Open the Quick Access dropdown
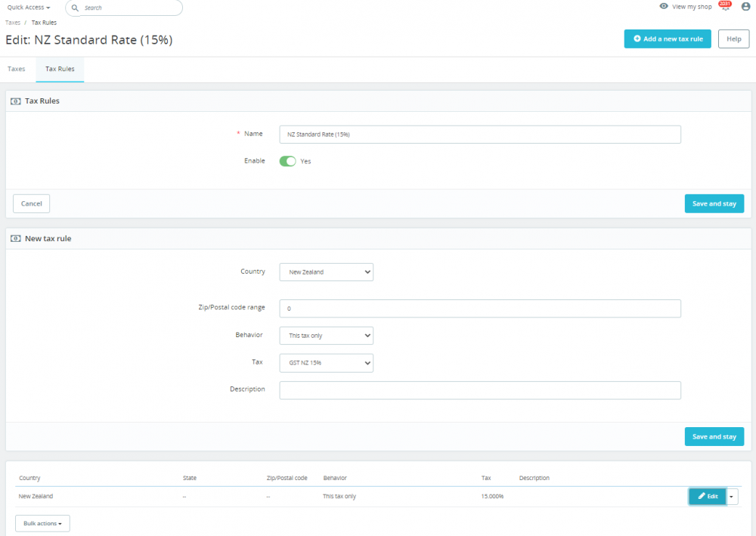Screen dimensions: 756x536 [29, 8]
